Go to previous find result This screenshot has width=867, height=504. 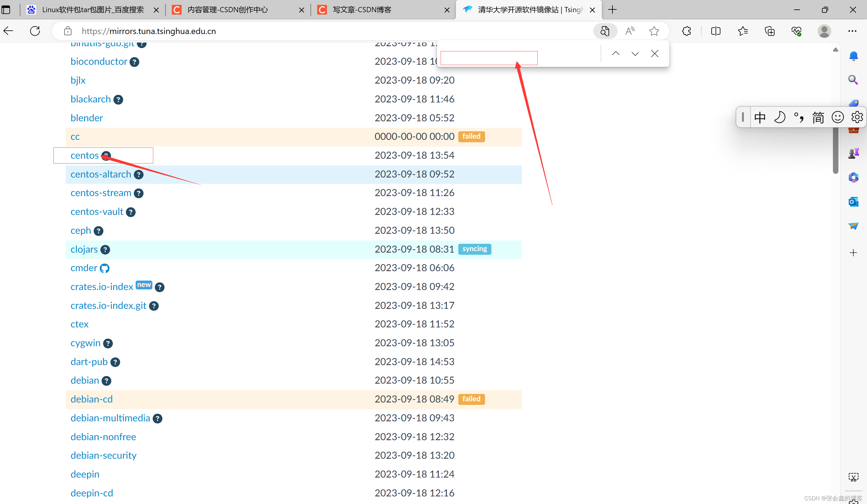point(616,53)
